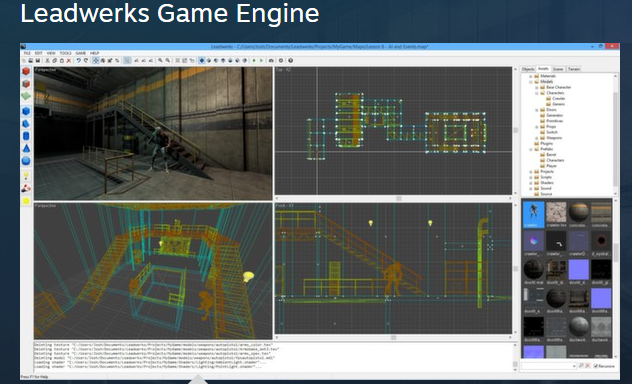Select the blue wedge primitive tool
Image resolution: width=632 pixels, height=384 pixels.
pyautogui.click(x=26, y=123)
